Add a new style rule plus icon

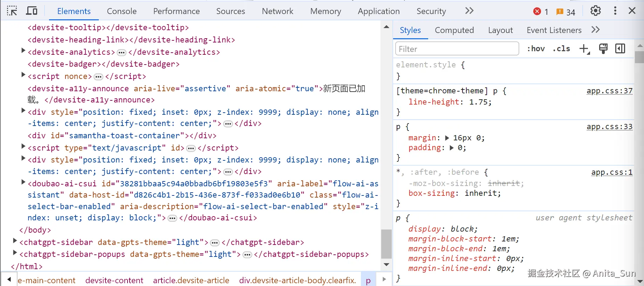click(584, 49)
